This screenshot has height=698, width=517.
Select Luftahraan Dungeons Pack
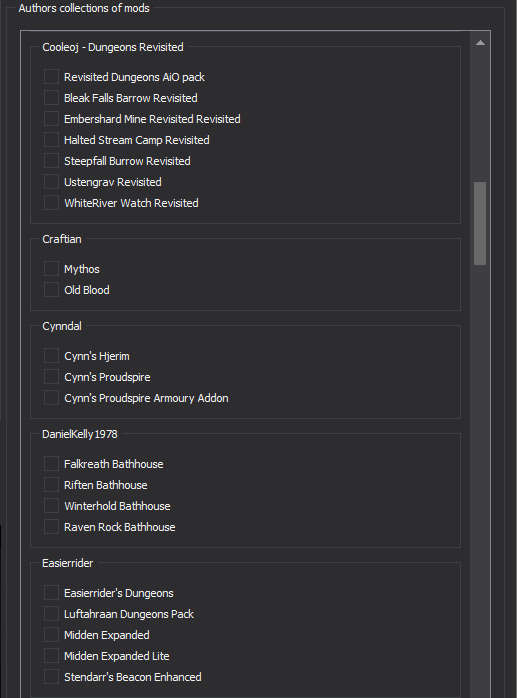pyautogui.click(x=51, y=613)
